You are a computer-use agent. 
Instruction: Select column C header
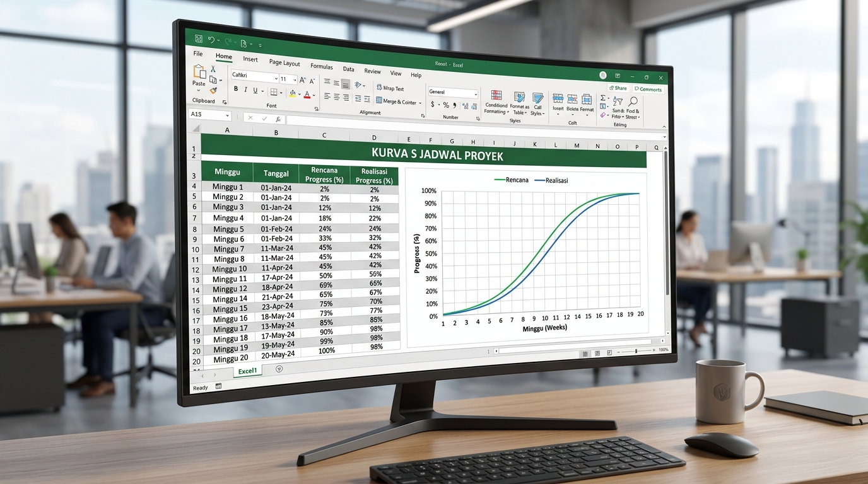(324, 135)
